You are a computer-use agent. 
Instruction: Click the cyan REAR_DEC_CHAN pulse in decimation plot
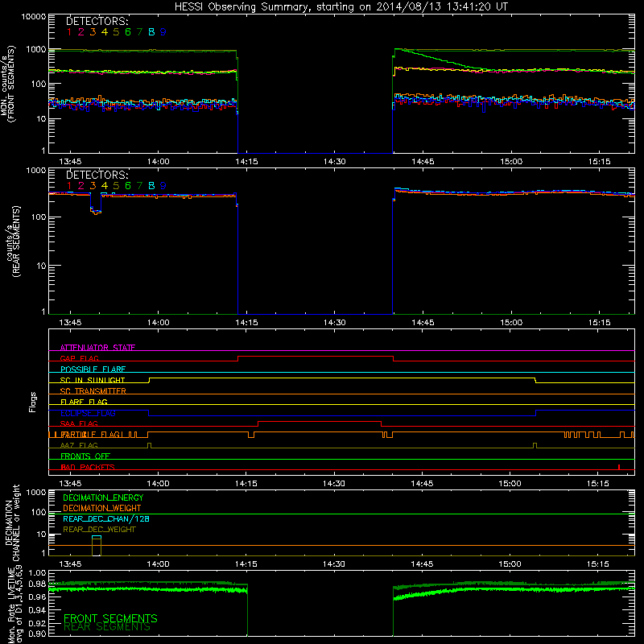(x=97, y=536)
